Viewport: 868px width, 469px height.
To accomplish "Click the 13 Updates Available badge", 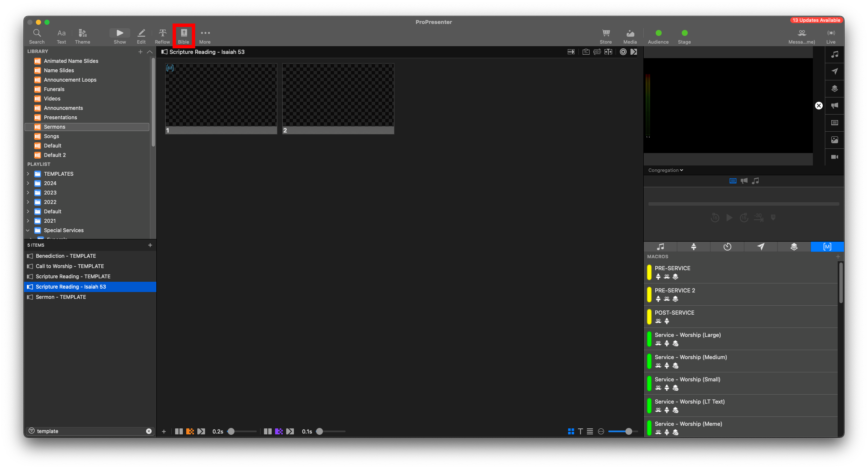I will (x=816, y=20).
